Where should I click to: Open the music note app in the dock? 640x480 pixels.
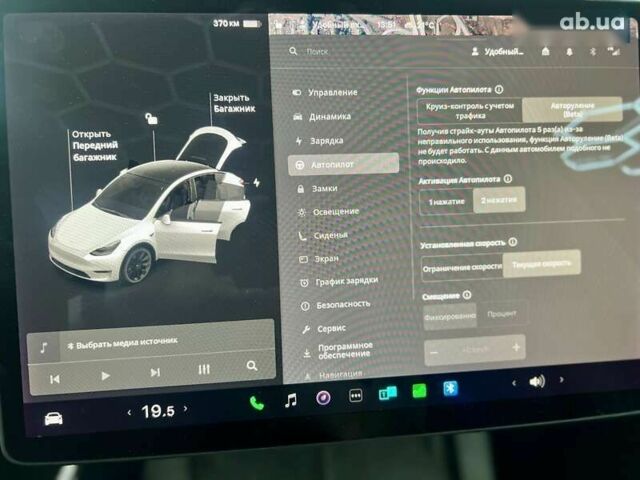(291, 400)
